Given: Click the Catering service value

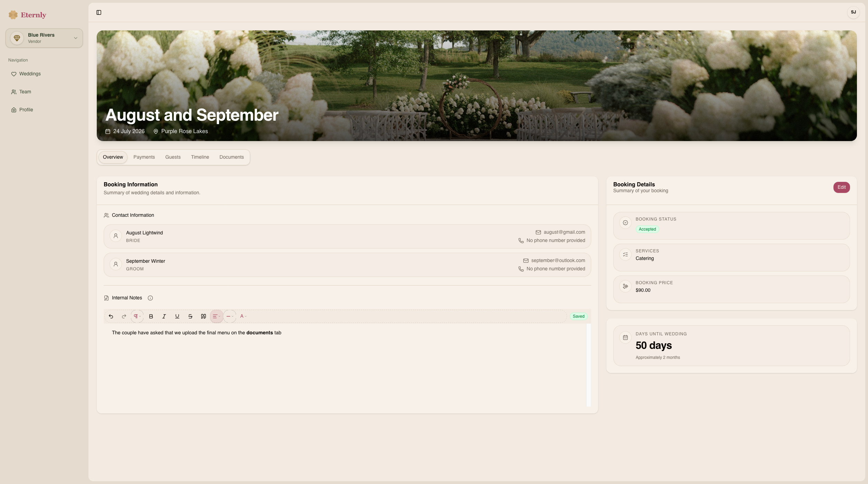Looking at the screenshot, I should coord(645,259).
